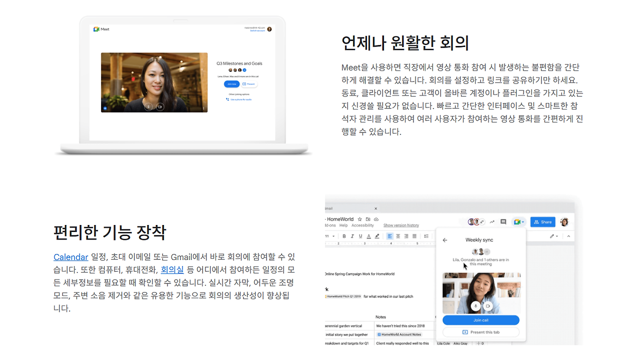
Task: Toggle the microphone in Weekly sync preview
Action: (x=475, y=306)
